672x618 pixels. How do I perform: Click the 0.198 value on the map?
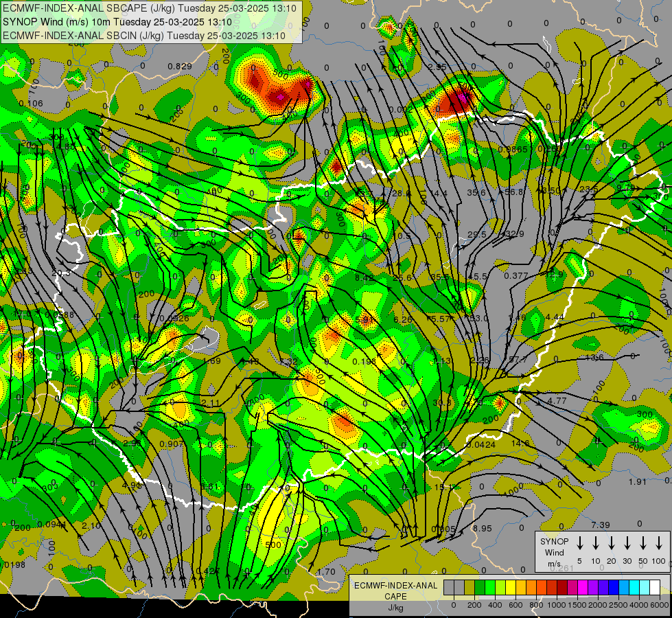point(364,362)
